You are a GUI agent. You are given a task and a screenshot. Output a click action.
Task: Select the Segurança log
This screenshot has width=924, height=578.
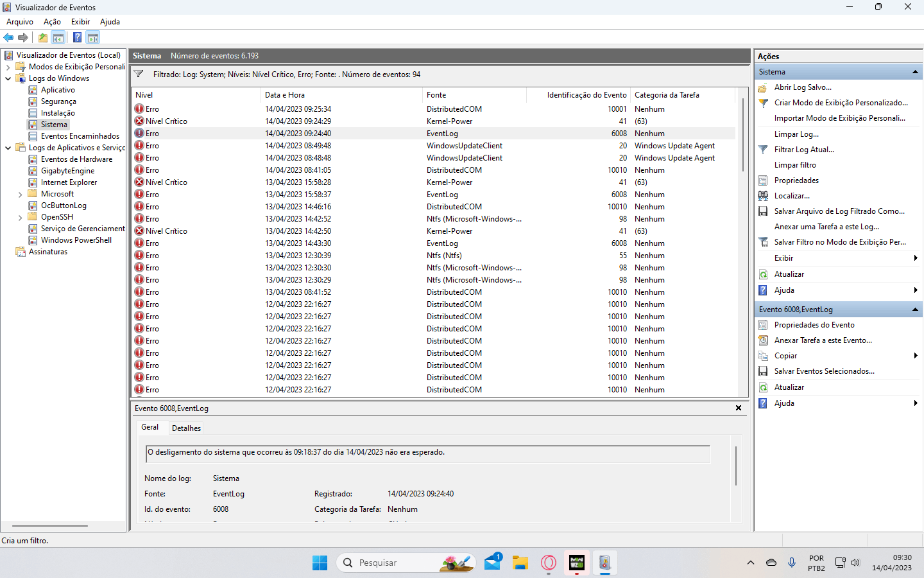[58, 101]
